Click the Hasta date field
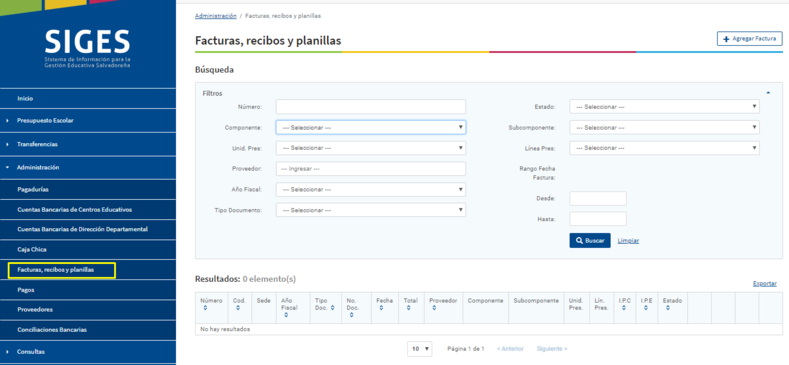This screenshot has width=789, height=365. (x=598, y=219)
